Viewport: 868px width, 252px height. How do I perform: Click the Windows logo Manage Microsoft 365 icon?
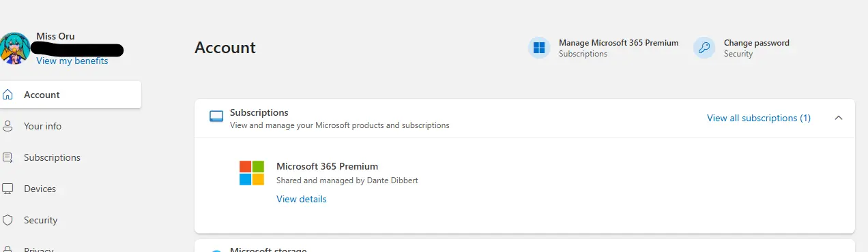pos(539,48)
